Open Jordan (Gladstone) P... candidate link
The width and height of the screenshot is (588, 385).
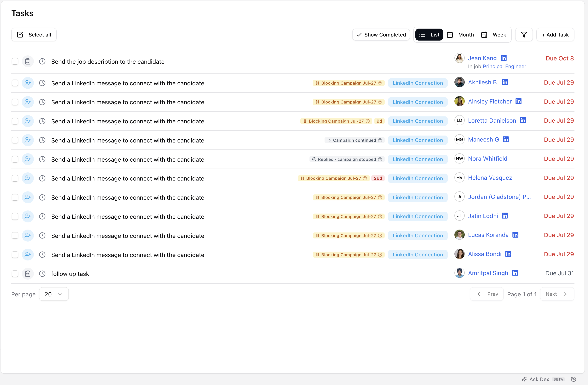click(x=499, y=197)
